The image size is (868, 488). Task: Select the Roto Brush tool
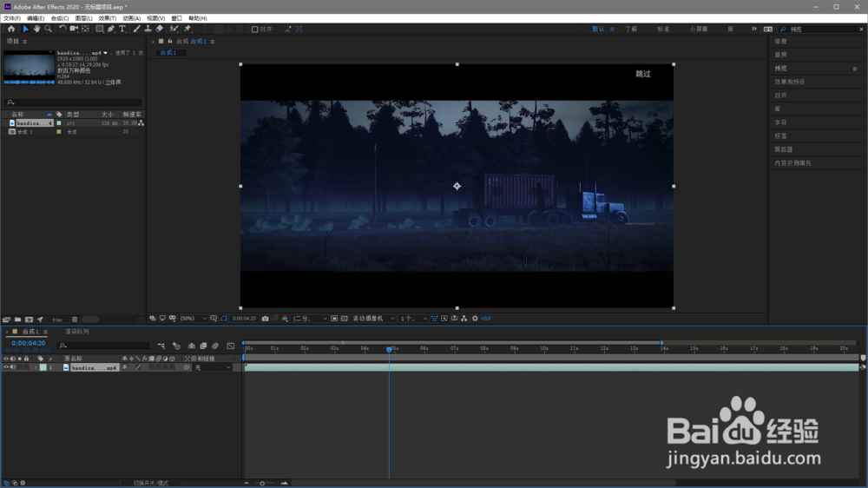174,29
